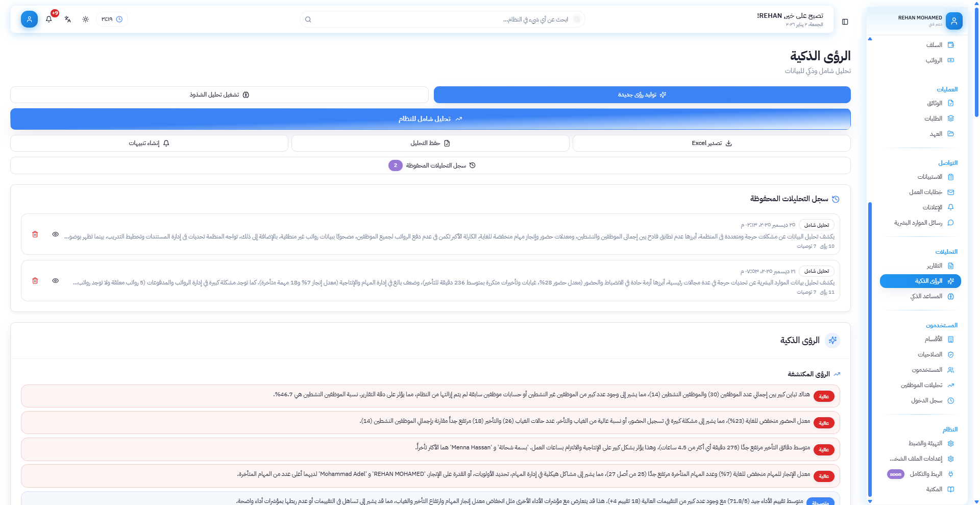Click the توليد رؤى جديدة button
Viewport: 980px width, 505px height.
click(x=642, y=95)
